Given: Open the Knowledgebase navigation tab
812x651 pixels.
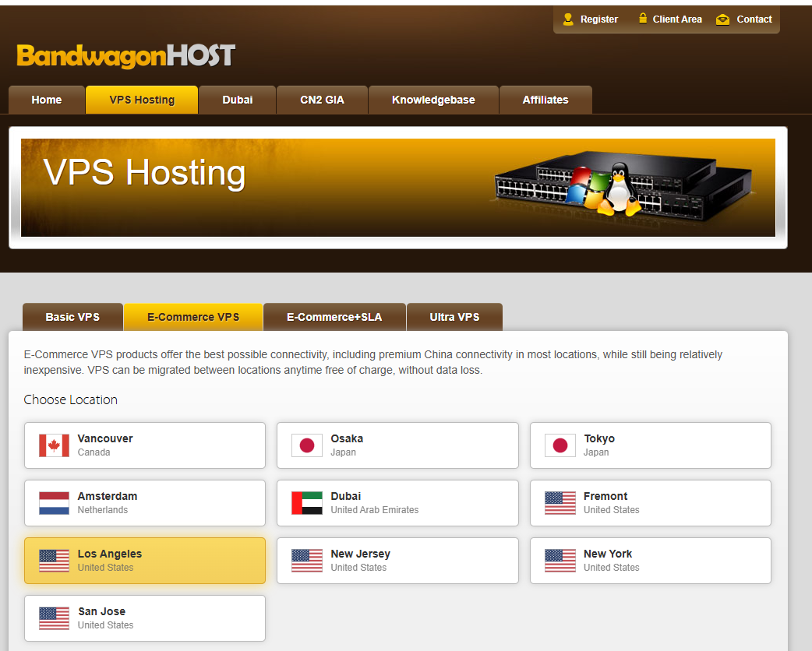Looking at the screenshot, I should pos(433,100).
